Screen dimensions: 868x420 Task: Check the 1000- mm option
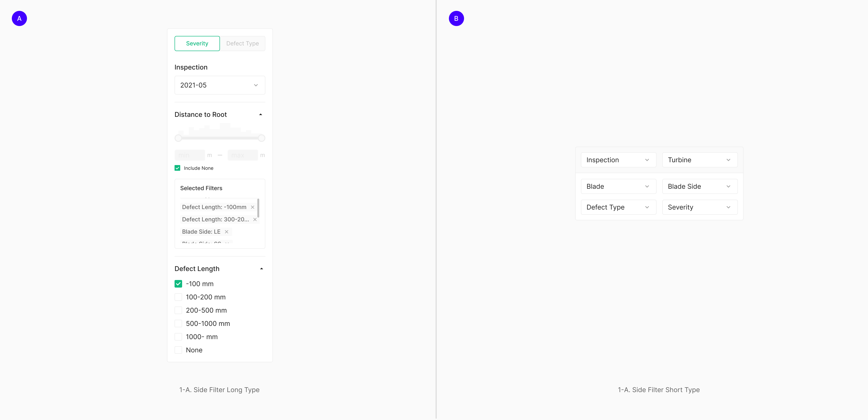(x=178, y=337)
